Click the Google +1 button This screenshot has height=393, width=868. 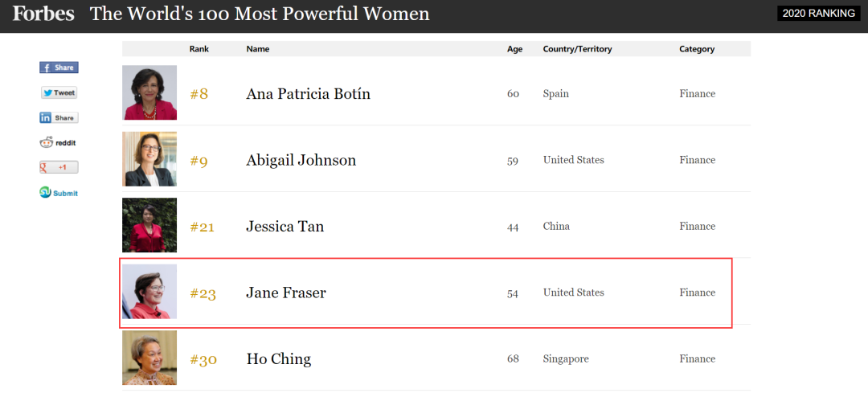[x=59, y=167]
